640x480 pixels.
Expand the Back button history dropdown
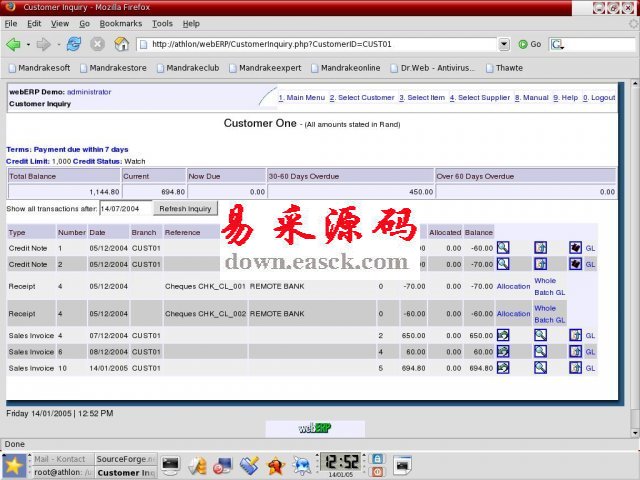click(x=26, y=44)
